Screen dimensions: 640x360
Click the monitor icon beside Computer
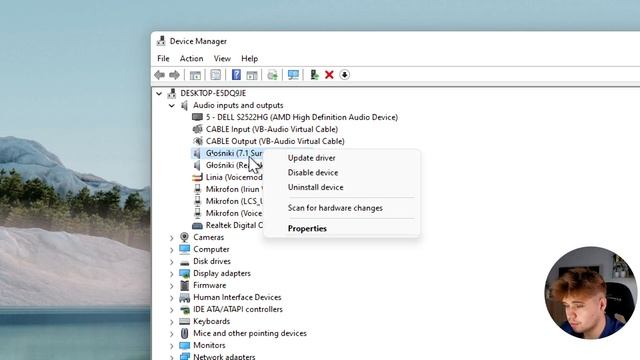(x=184, y=249)
